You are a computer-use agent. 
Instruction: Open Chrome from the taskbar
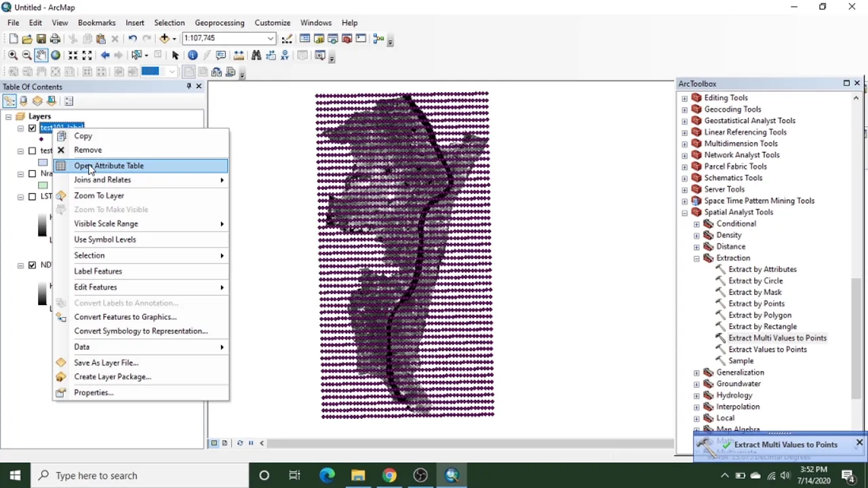point(389,475)
